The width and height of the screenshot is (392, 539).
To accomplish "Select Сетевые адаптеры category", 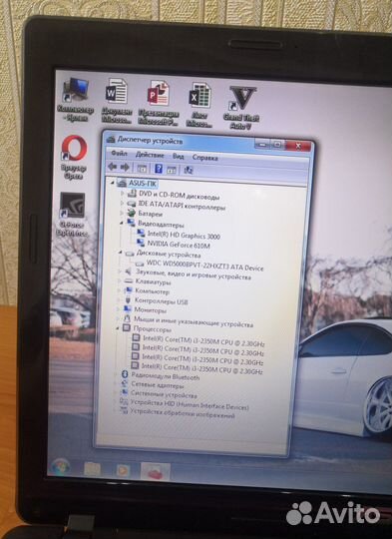I will tap(157, 385).
